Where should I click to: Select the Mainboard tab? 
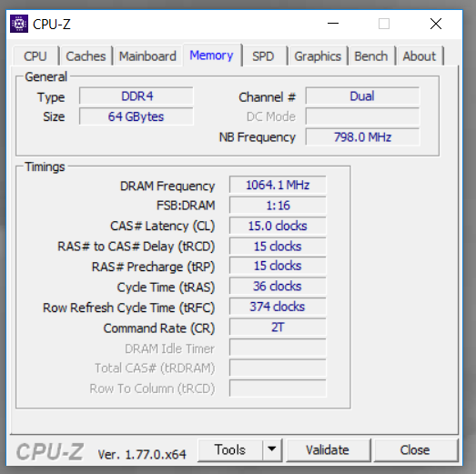pyautogui.click(x=147, y=56)
